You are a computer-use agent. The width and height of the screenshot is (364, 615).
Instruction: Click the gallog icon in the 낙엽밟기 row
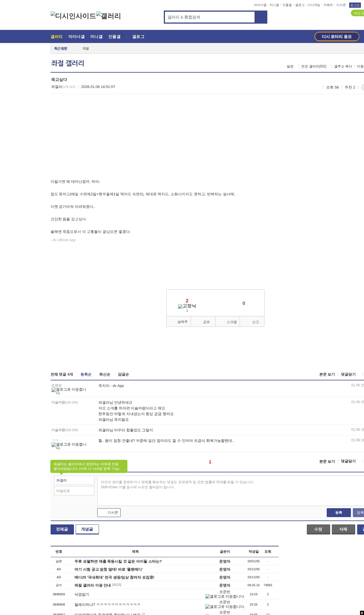225,596
